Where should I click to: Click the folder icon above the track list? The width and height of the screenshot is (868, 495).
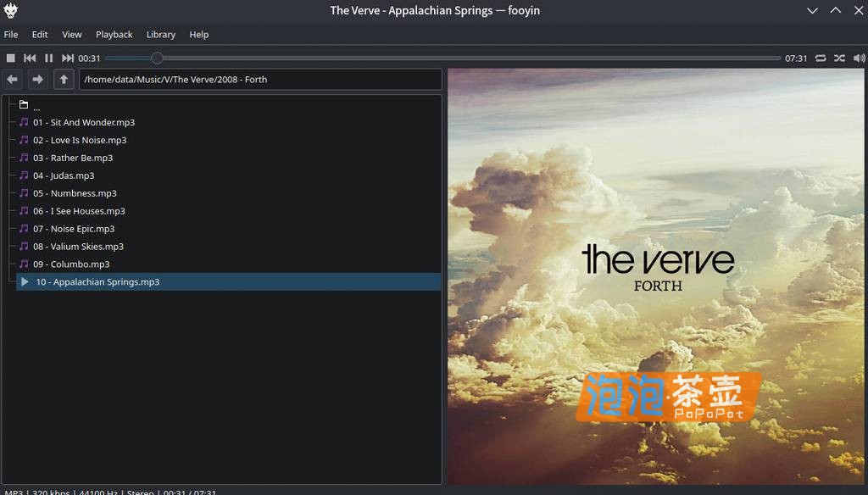[24, 103]
